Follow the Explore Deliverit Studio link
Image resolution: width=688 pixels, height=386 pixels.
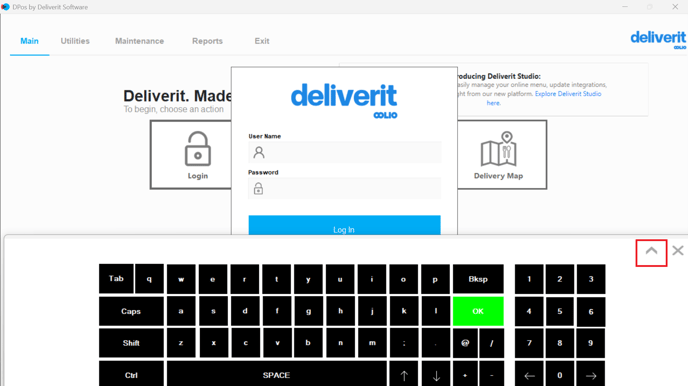(568, 94)
